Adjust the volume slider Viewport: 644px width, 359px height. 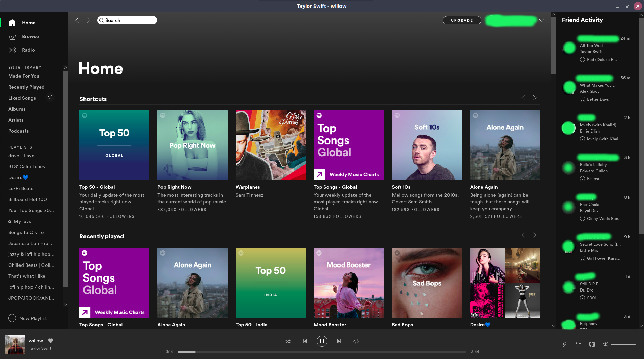pyautogui.click(x=623, y=344)
